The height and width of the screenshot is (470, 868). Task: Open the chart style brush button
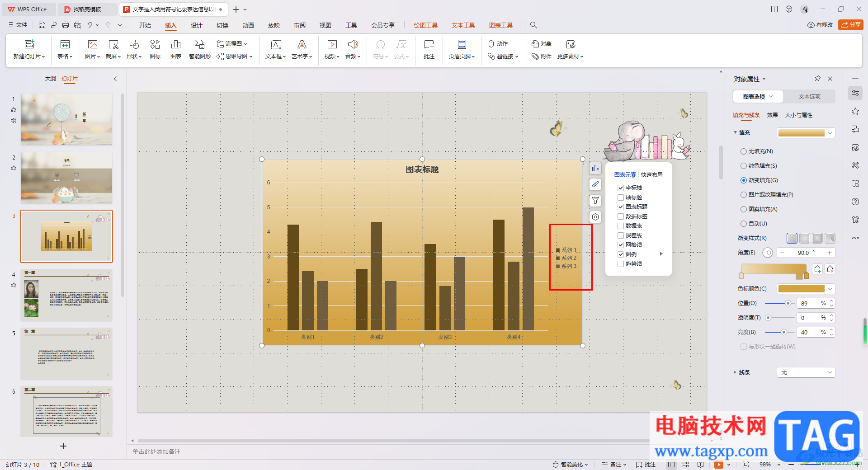click(595, 184)
